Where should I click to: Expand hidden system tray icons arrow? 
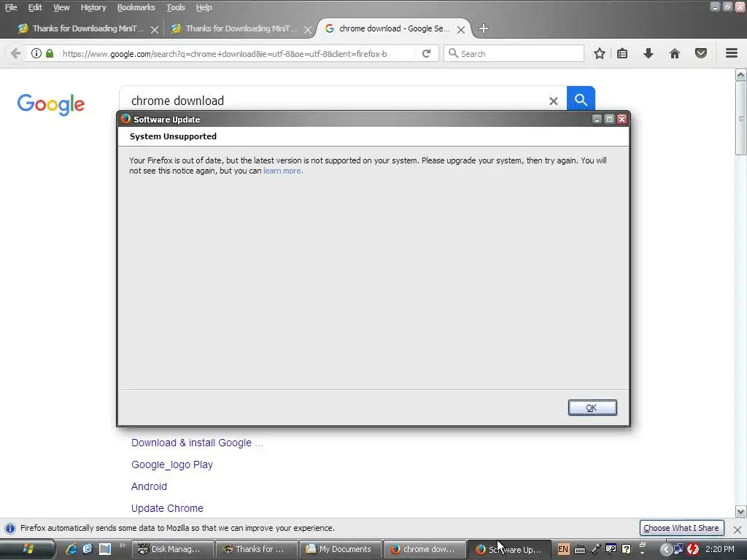click(x=665, y=550)
